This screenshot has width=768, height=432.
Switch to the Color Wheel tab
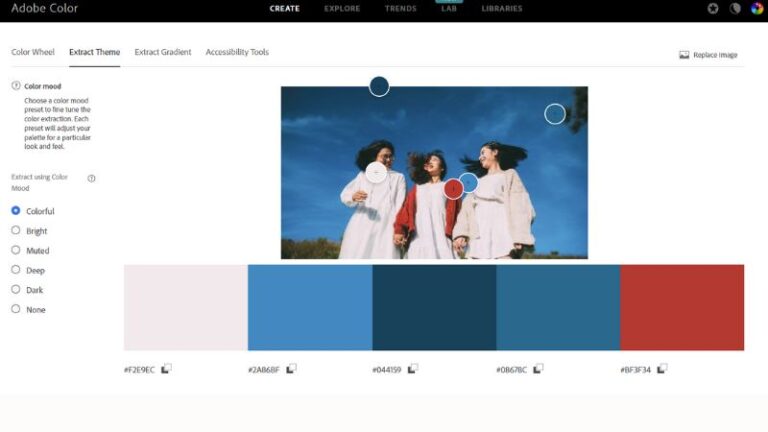[33, 52]
